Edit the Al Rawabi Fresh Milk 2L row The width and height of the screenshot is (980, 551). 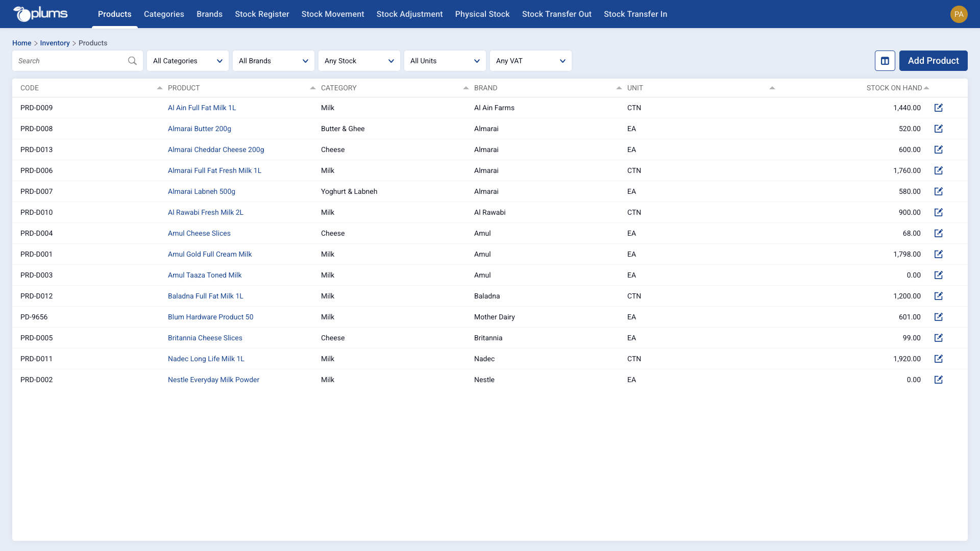point(939,212)
